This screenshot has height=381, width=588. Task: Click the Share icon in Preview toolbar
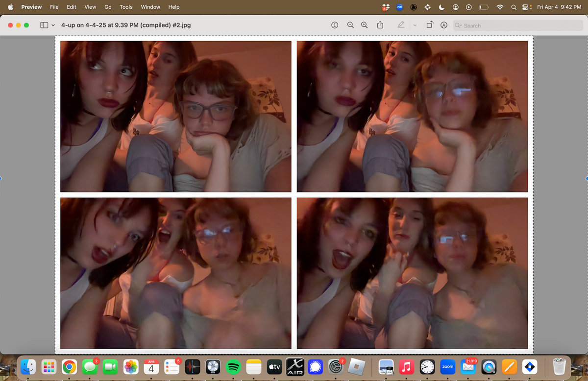[x=380, y=25]
